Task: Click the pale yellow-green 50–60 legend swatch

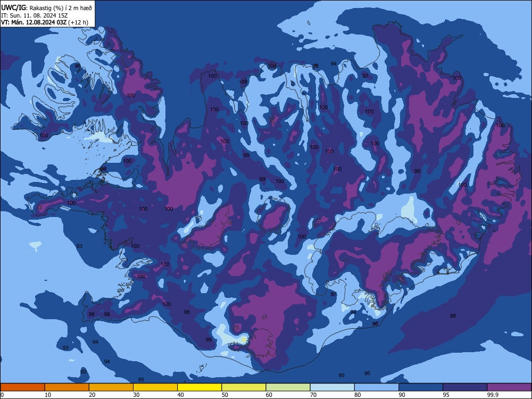Action: pyautogui.click(x=244, y=387)
